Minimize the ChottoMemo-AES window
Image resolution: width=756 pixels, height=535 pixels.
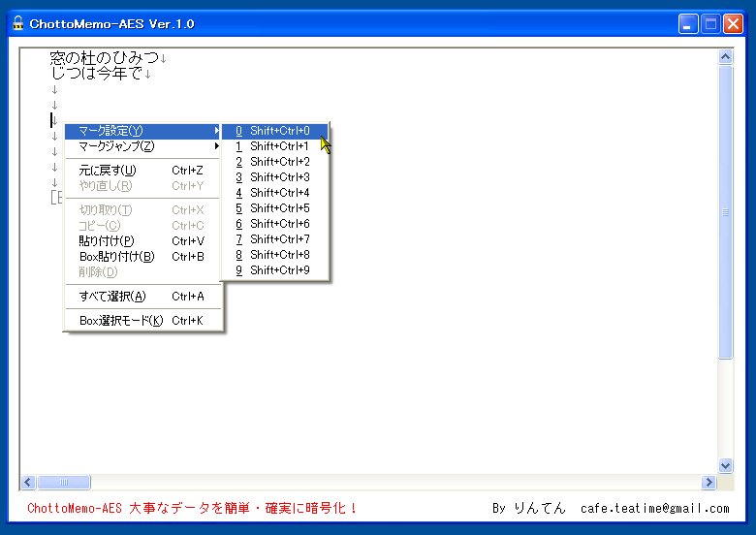[x=688, y=23]
